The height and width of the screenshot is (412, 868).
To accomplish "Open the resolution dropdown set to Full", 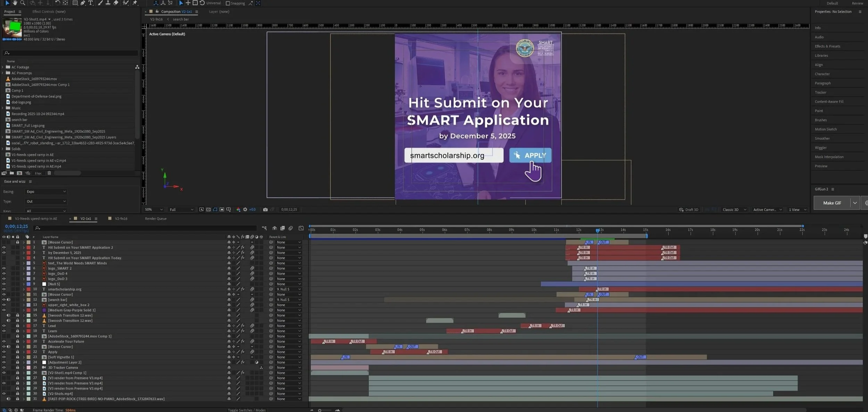I will click(x=181, y=210).
